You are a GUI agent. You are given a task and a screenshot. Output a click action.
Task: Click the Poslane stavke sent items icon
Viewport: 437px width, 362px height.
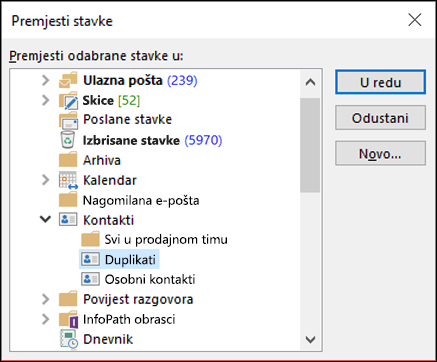point(68,120)
